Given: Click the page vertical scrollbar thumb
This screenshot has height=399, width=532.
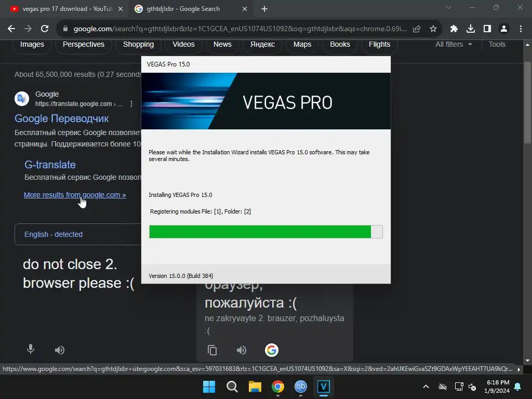Looking at the screenshot, I should tap(528, 103).
